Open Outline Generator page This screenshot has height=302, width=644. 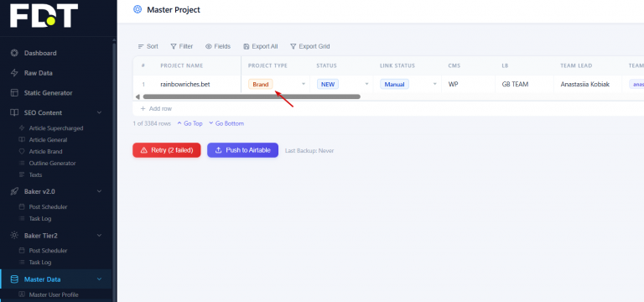[52, 163]
